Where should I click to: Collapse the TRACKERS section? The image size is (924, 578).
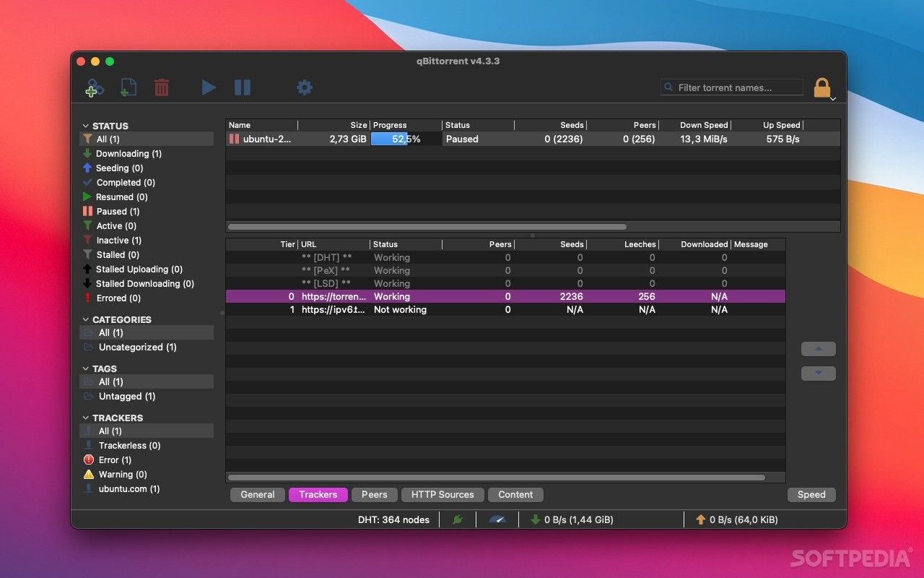[85, 418]
